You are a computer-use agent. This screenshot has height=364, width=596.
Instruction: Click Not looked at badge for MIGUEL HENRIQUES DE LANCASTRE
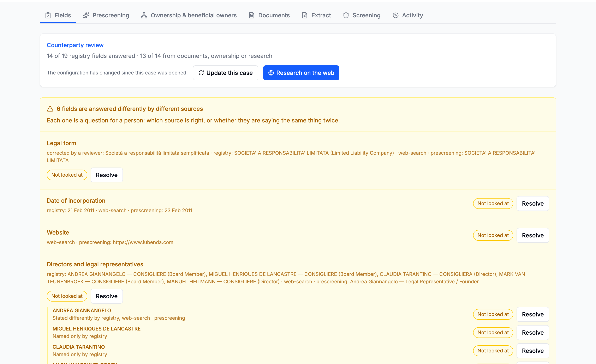[x=493, y=333]
